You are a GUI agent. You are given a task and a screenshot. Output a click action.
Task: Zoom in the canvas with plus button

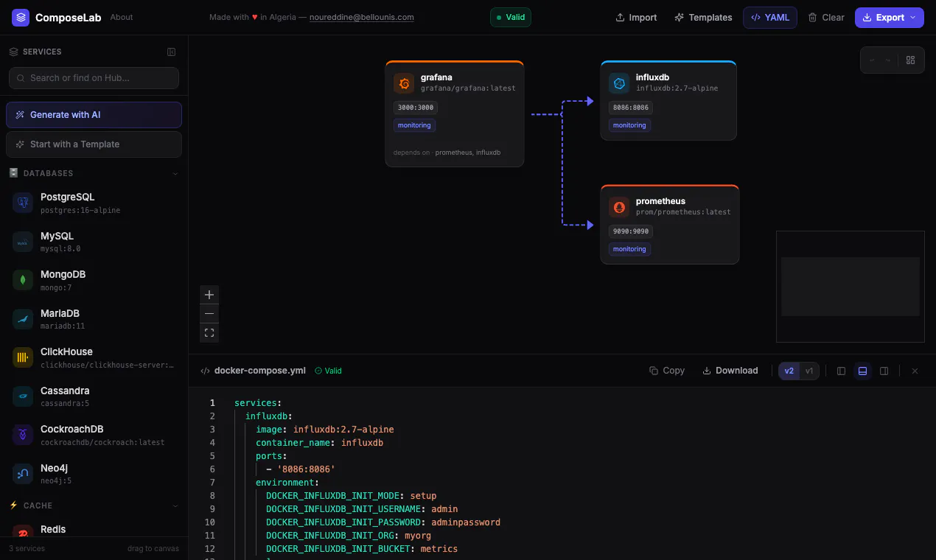[x=209, y=295]
